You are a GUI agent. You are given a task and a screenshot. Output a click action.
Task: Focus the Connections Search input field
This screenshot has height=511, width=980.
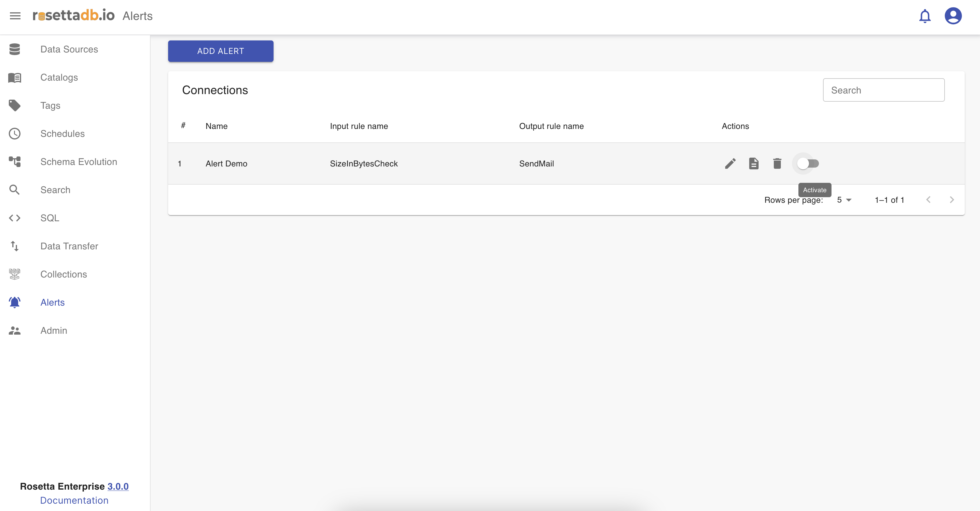(883, 90)
